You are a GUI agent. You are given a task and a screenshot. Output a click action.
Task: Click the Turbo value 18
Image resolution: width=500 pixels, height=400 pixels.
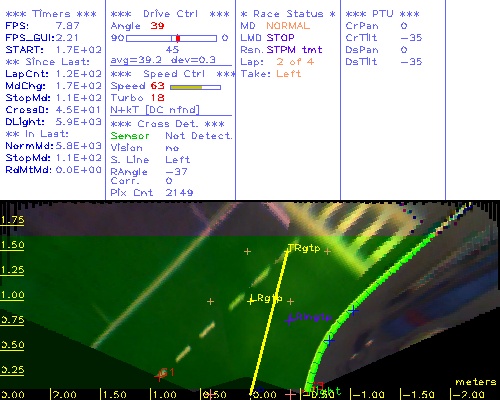coord(157,98)
